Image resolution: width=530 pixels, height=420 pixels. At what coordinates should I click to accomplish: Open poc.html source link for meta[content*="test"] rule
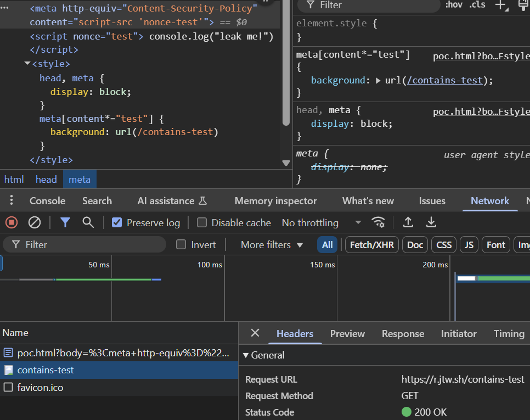coord(481,56)
